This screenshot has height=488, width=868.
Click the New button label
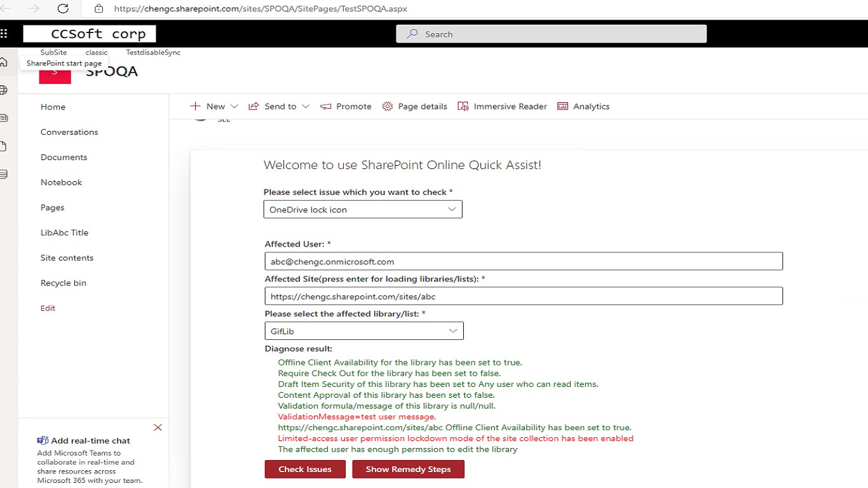click(x=215, y=106)
